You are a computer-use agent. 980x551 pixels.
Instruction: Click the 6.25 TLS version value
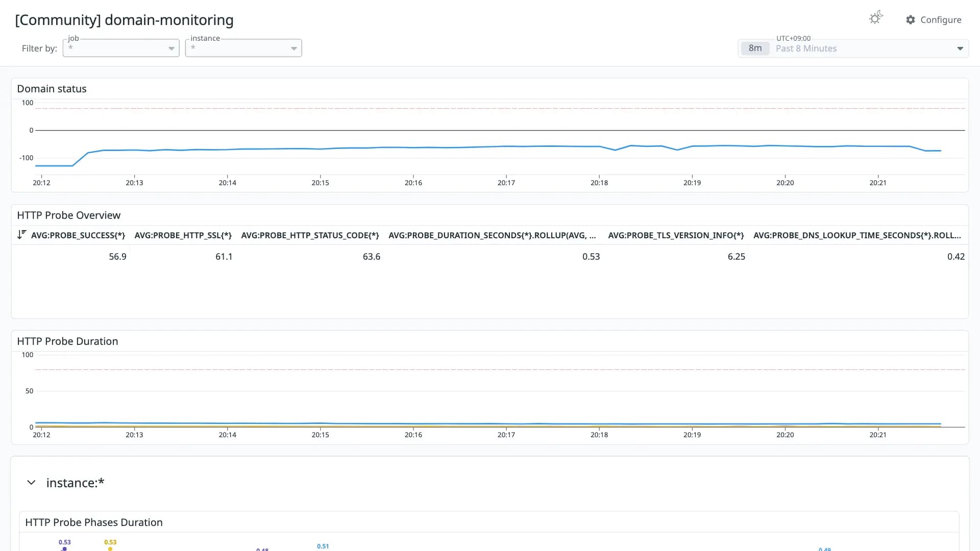coord(736,257)
